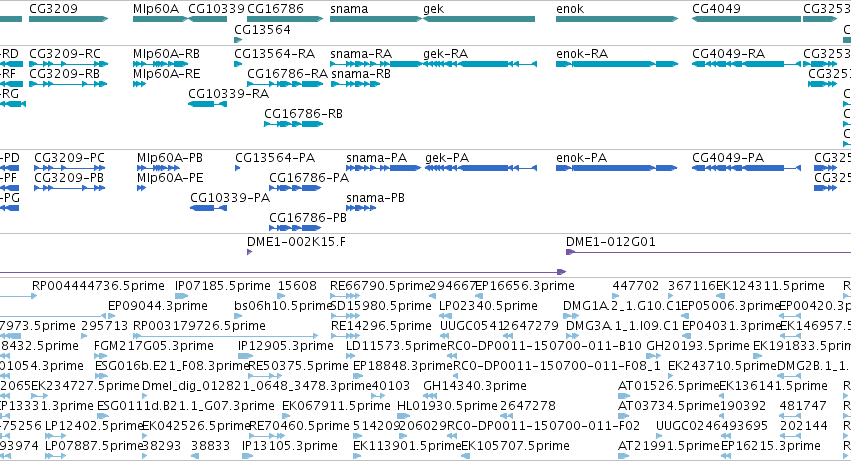851x461 pixels.
Task: Select EST IP07185.5prime
Action: tap(223, 286)
